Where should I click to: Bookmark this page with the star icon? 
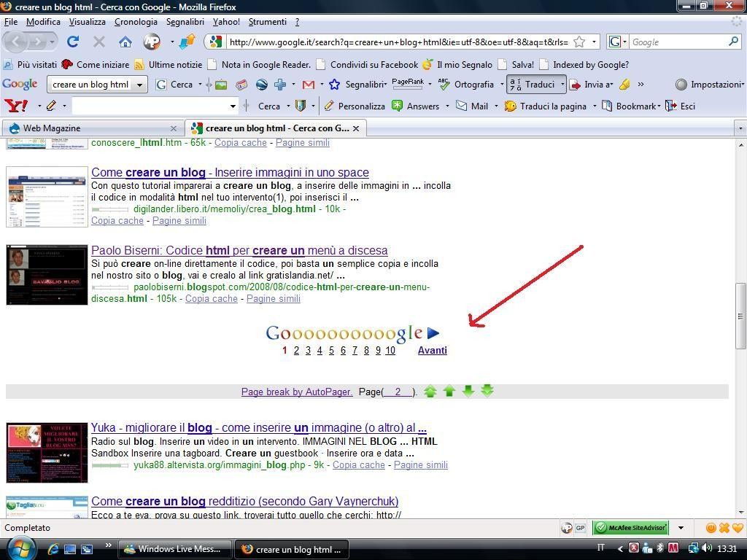579,42
